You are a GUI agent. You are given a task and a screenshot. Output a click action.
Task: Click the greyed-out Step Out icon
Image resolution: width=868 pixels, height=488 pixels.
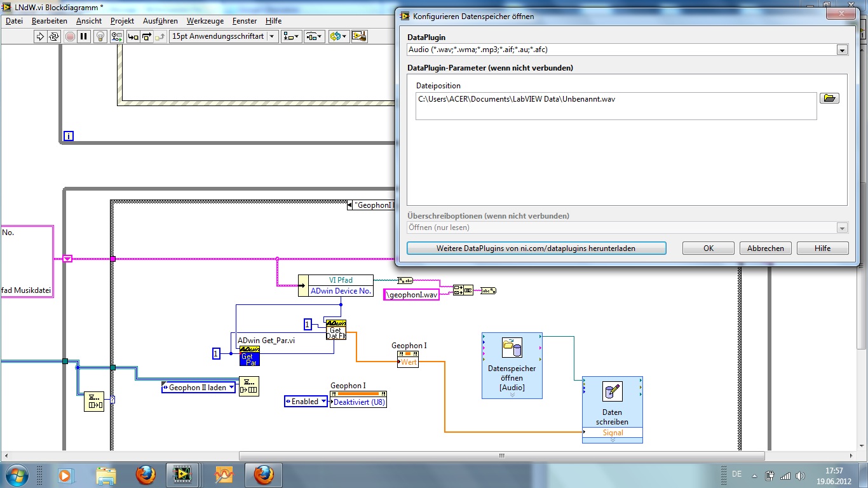point(160,37)
